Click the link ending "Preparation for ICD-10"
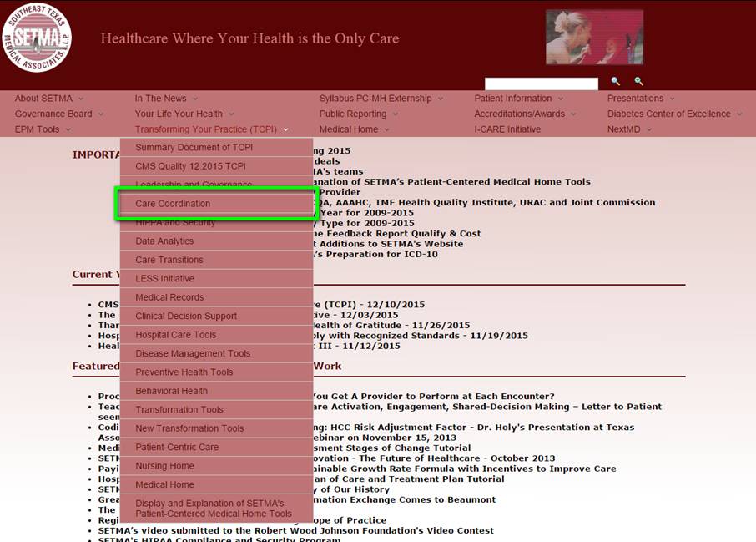This screenshot has width=756, height=542. tap(375, 255)
